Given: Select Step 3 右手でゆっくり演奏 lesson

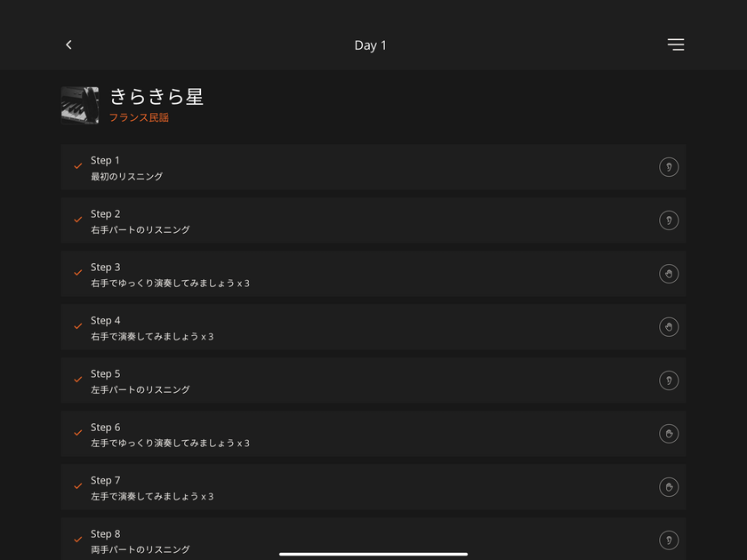Looking at the screenshot, I should coord(373,274).
